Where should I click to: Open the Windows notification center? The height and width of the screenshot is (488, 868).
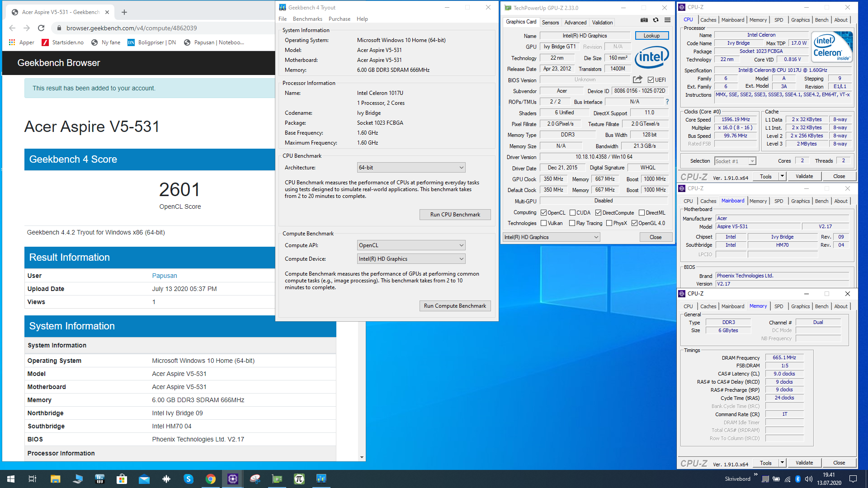pyautogui.click(x=853, y=479)
